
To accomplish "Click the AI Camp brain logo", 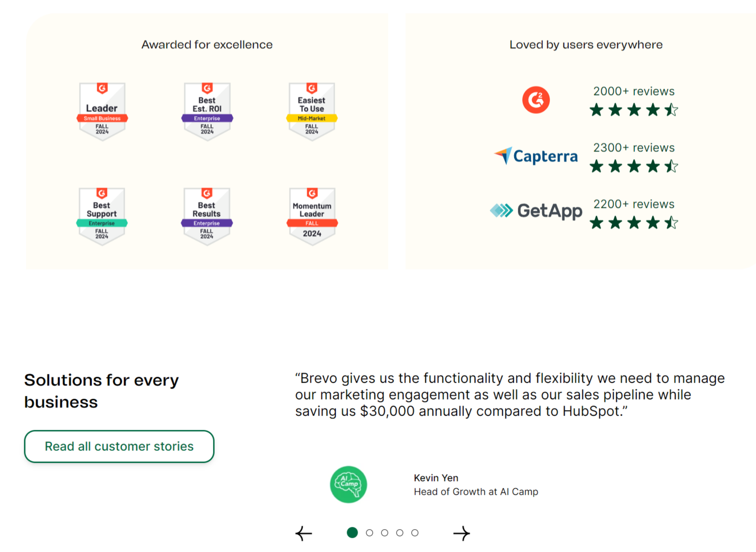I will (x=348, y=484).
